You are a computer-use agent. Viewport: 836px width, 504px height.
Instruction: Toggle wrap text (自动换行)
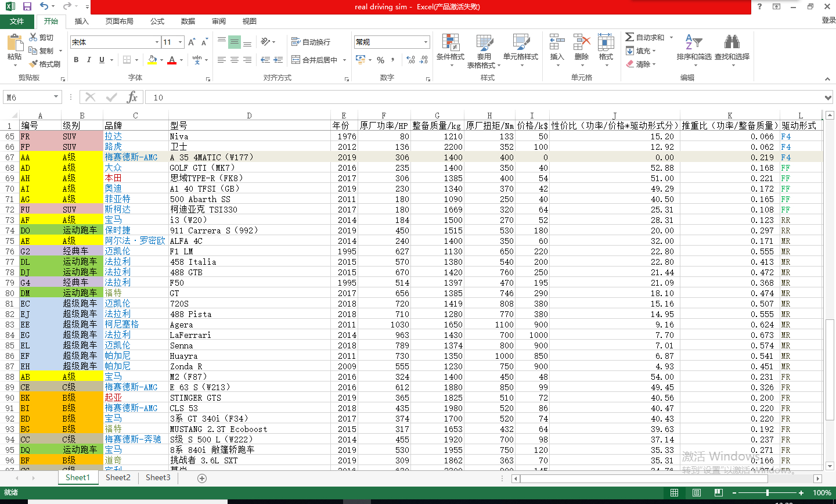(x=311, y=42)
